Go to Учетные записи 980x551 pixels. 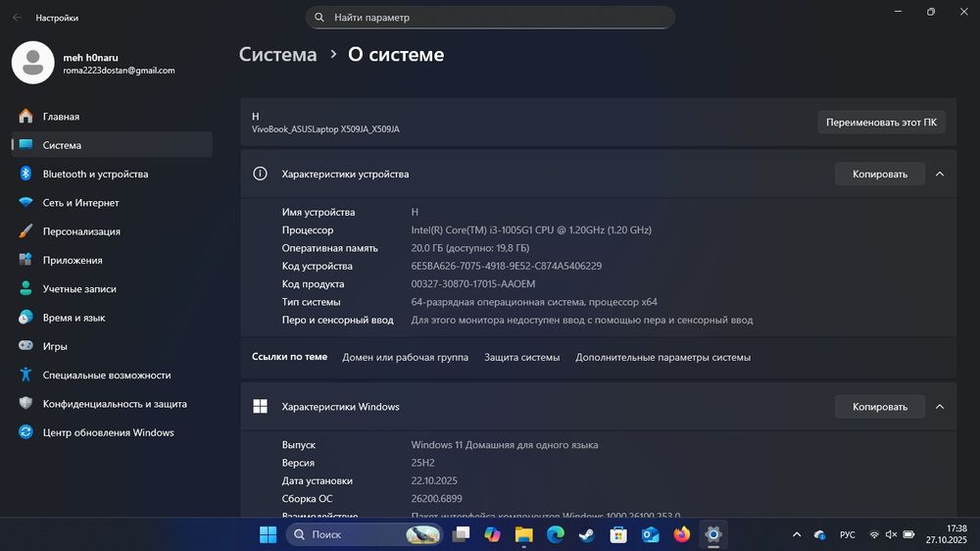click(113, 289)
